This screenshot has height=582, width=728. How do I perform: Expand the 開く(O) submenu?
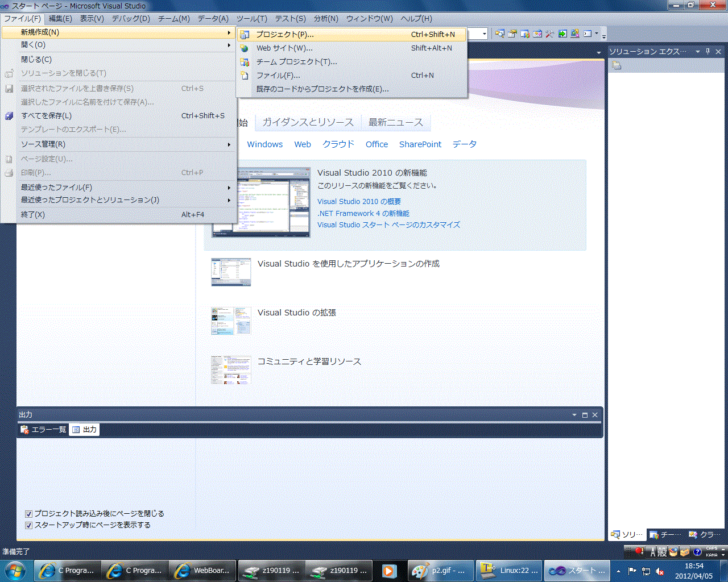click(118, 45)
